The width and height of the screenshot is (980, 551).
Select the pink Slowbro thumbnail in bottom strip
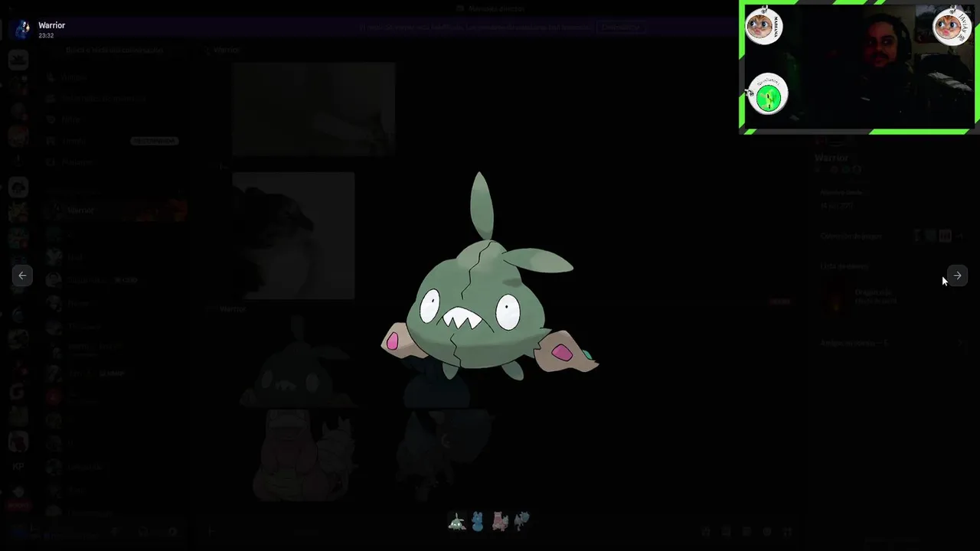tap(500, 522)
